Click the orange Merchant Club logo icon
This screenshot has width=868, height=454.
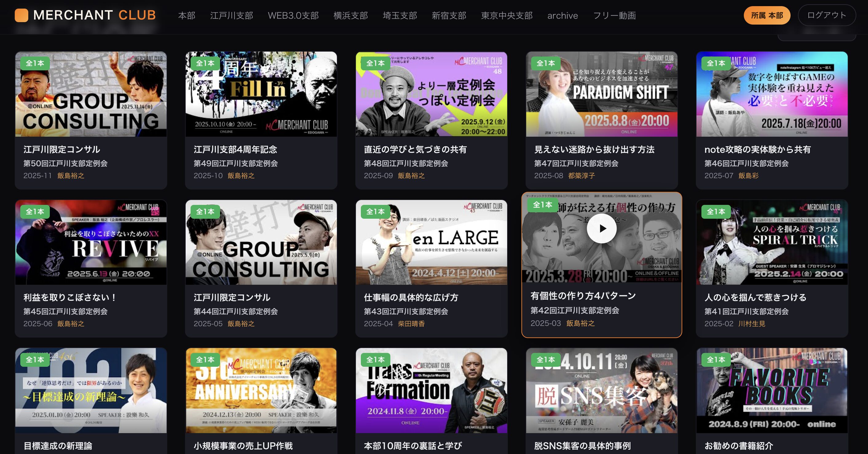pos(22,15)
